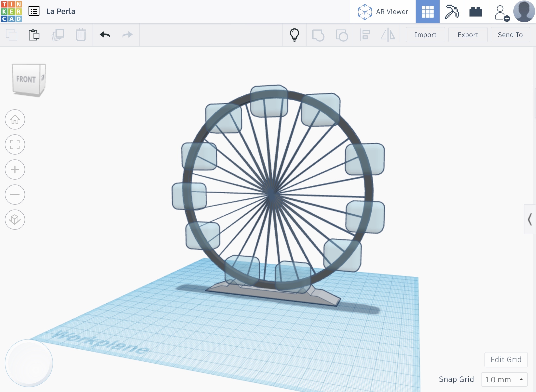536x392 pixels.
Task: Click the Mirror tool icon
Action: point(388,35)
